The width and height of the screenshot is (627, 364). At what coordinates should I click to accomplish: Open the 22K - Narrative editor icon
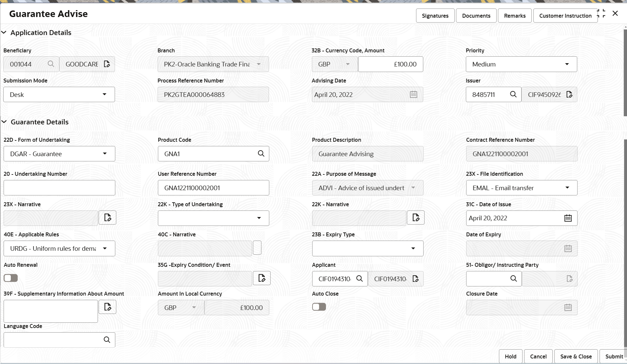[x=416, y=217]
